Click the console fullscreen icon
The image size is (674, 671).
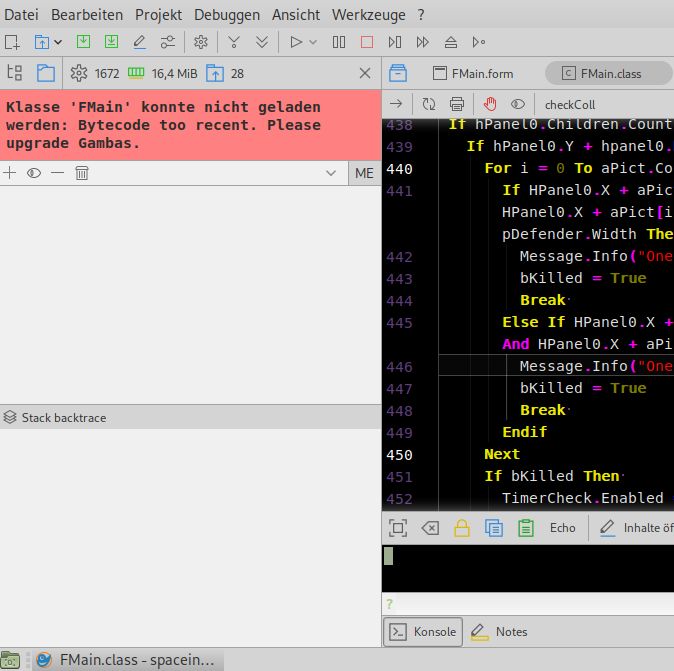click(x=398, y=528)
